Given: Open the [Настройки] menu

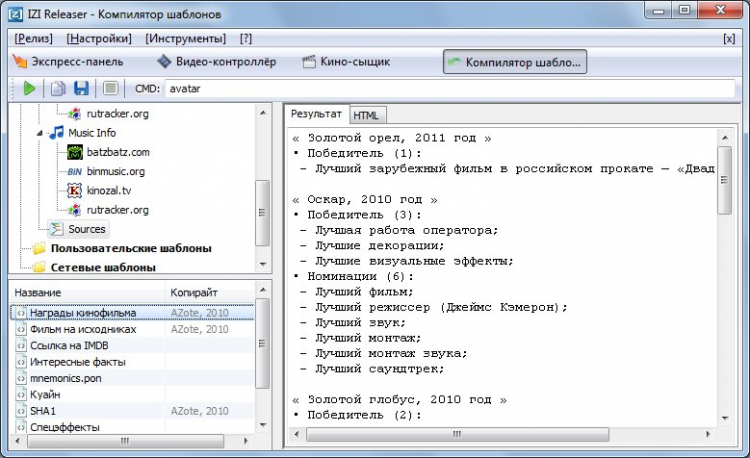Looking at the screenshot, I should point(99,39).
